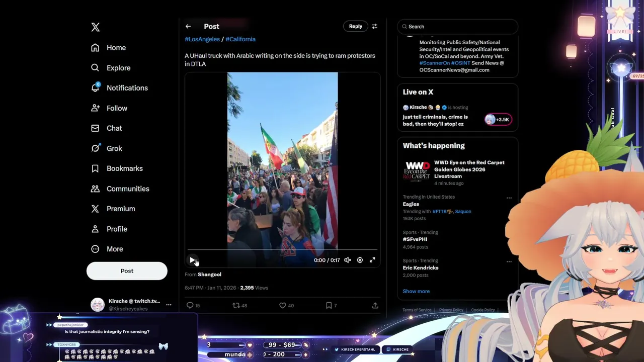Open more options for Eric Kendricks

coord(509,261)
